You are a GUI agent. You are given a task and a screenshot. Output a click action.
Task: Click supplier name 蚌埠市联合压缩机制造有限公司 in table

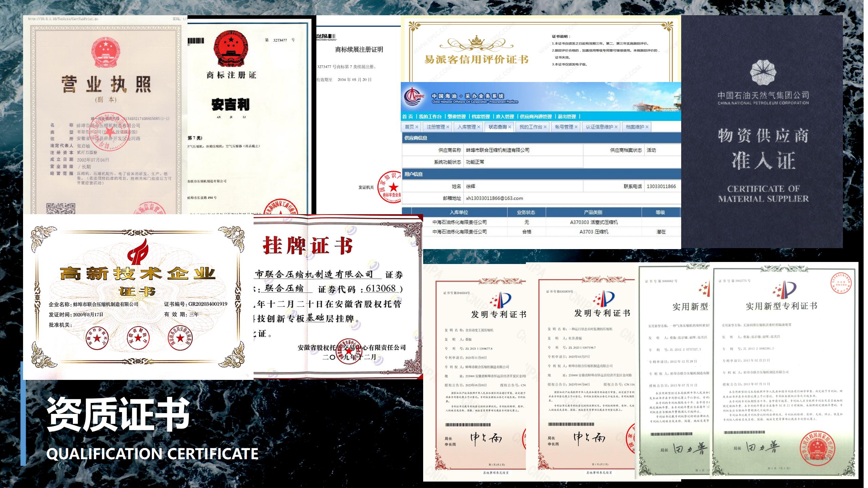[x=498, y=150]
